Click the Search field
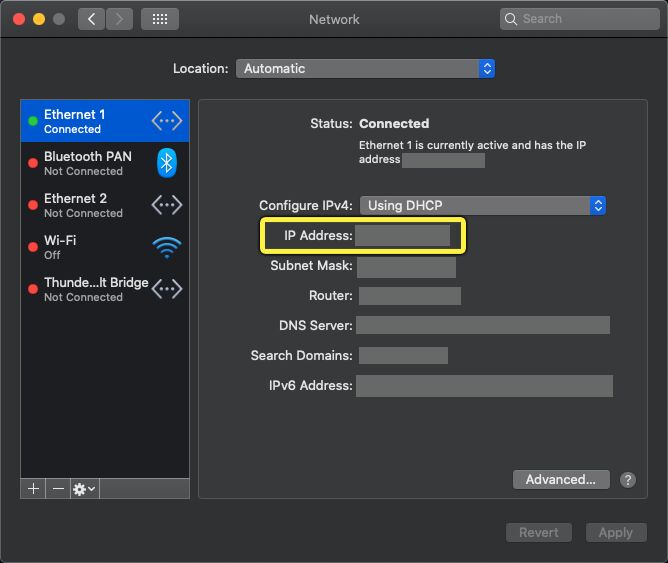 [x=580, y=19]
